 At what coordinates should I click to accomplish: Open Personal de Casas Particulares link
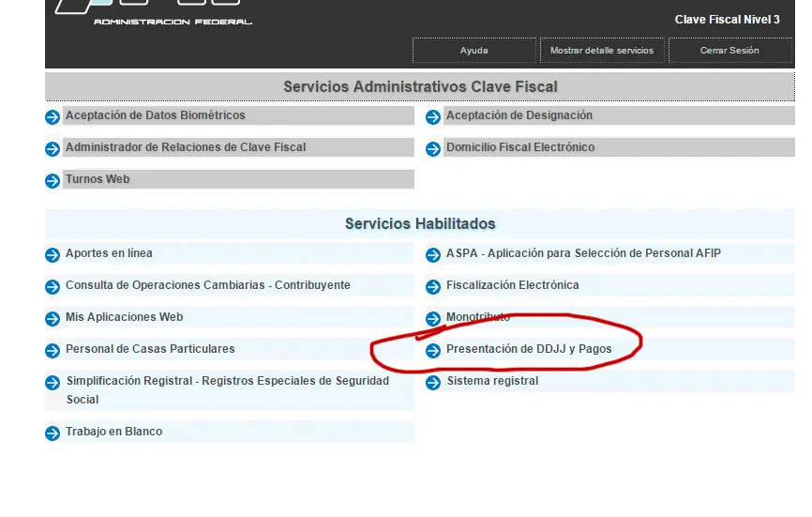150,349
